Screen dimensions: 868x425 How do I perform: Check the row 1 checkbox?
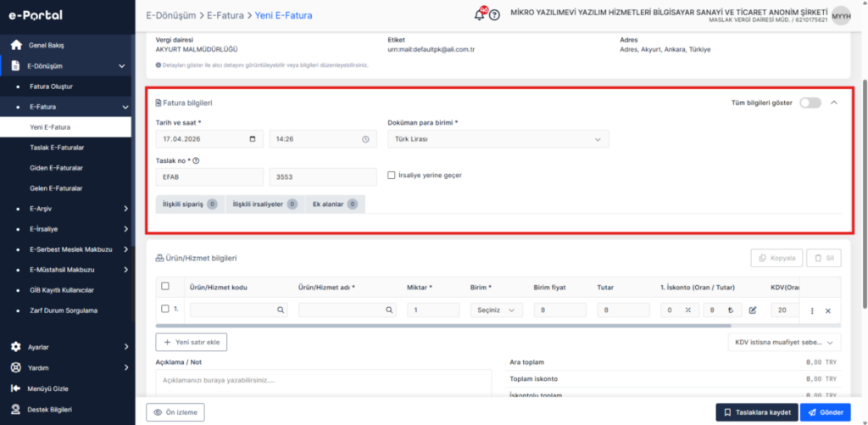(165, 309)
